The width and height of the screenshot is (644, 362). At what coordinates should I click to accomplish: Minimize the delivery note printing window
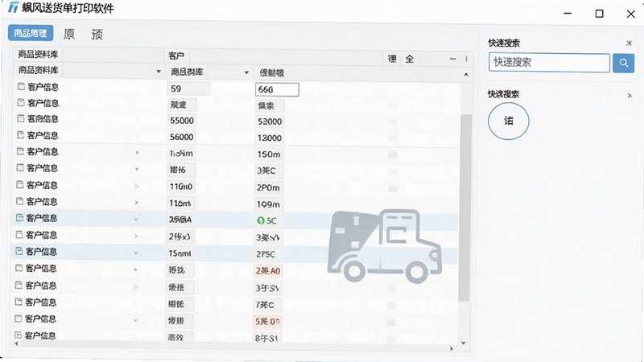point(568,14)
